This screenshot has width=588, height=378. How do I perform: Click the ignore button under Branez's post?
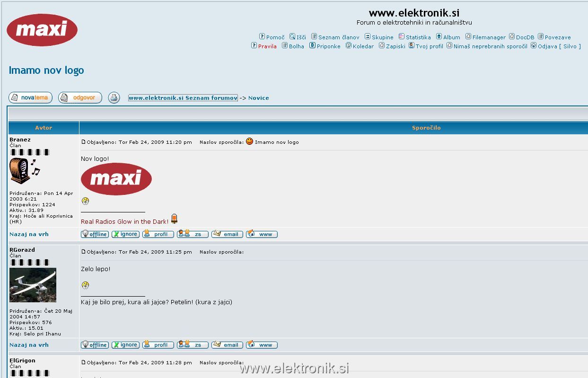tap(125, 234)
